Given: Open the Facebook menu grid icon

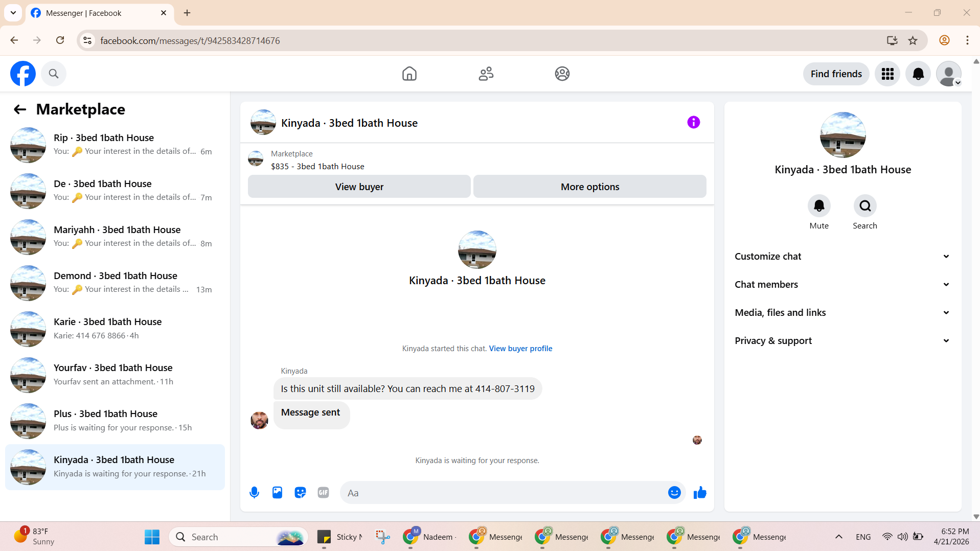Looking at the screenshot, I should [887, 74].
